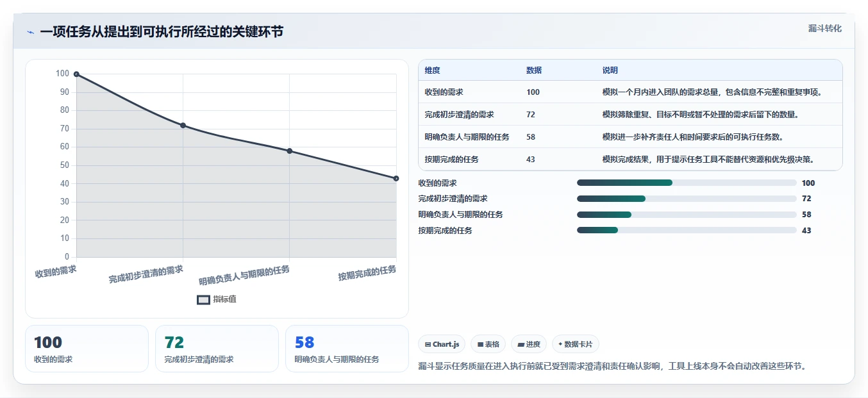Click table value 100 in 数据 column
Screen dimensions: 868x398
pyautogui.click(x=533, y=92)
